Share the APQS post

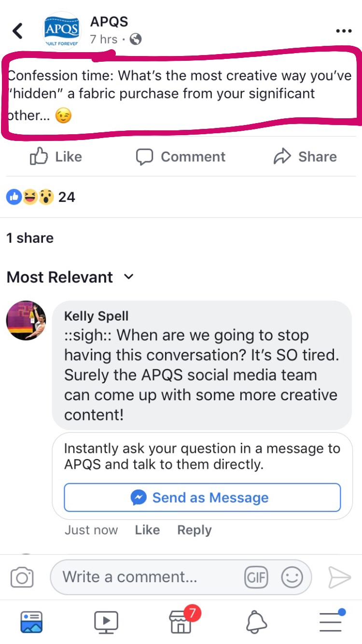(x=305, y=156)
